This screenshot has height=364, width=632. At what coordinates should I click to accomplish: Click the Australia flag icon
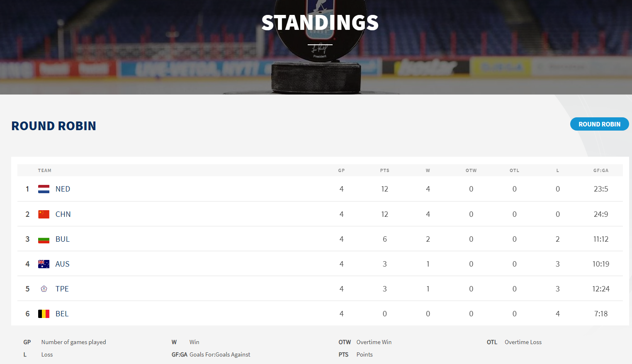(44, 264)
